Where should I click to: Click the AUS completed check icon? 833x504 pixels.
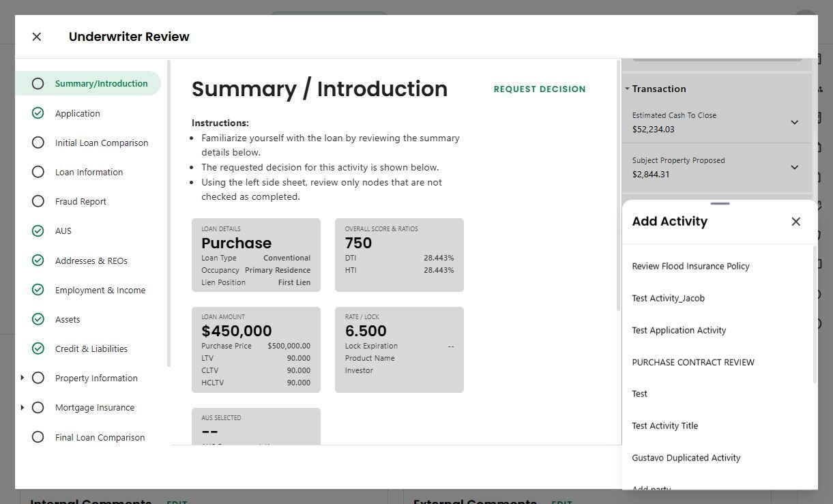point(38,231)
